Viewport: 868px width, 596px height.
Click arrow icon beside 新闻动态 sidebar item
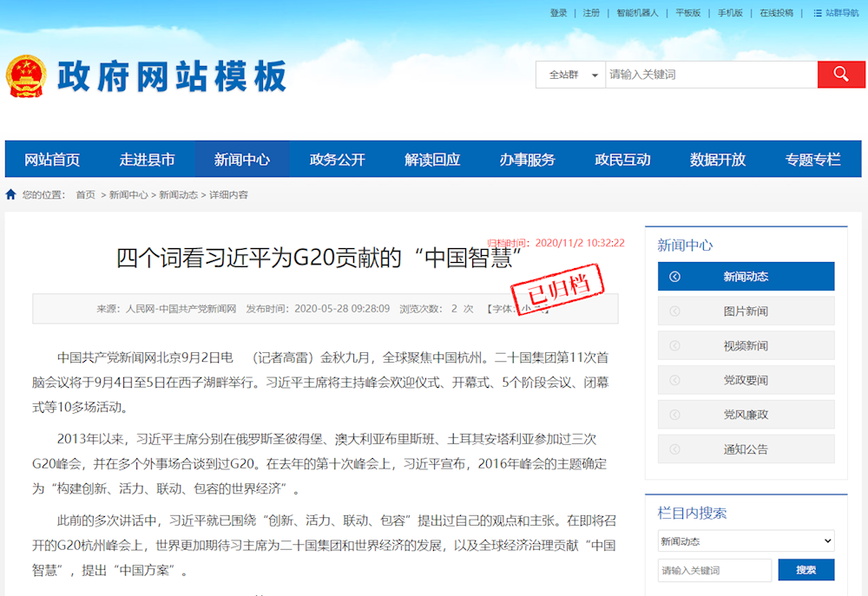[675, 277]
